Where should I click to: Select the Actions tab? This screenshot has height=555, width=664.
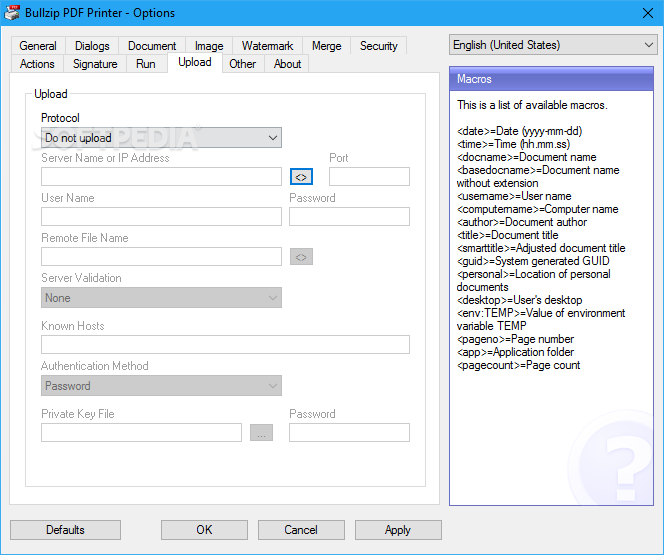(37, 64)
